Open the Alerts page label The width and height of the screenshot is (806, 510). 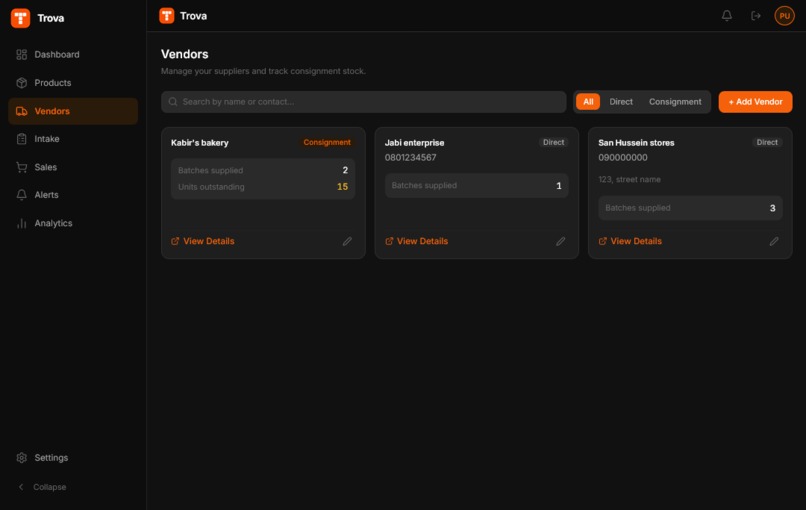pyautogui.click(x=46, y=195)
